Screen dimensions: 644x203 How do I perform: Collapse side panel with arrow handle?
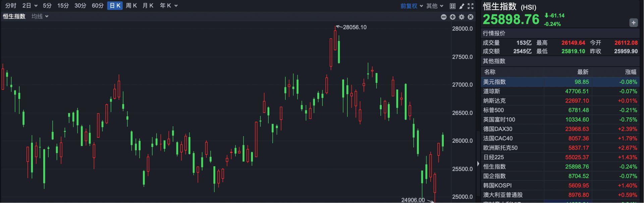click(478, 164)
